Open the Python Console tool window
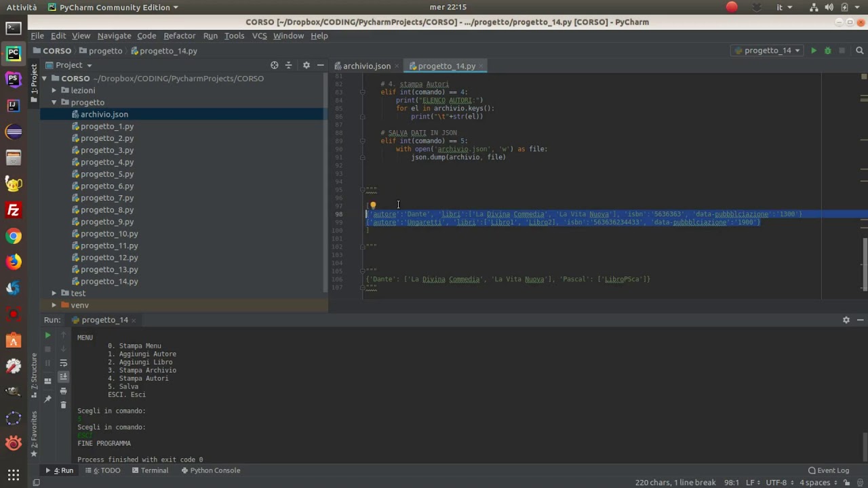The height and width of the screenshot is (488, 868). point(210,470)
